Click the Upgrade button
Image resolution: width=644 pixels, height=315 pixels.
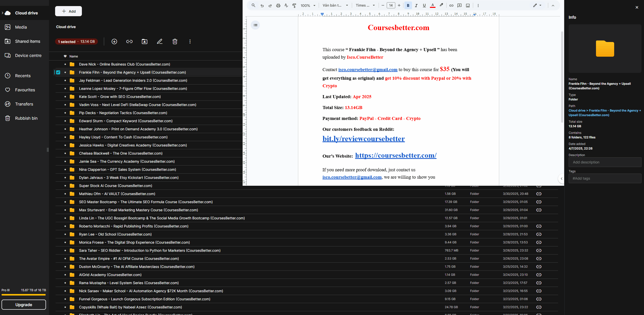point(24,305)
